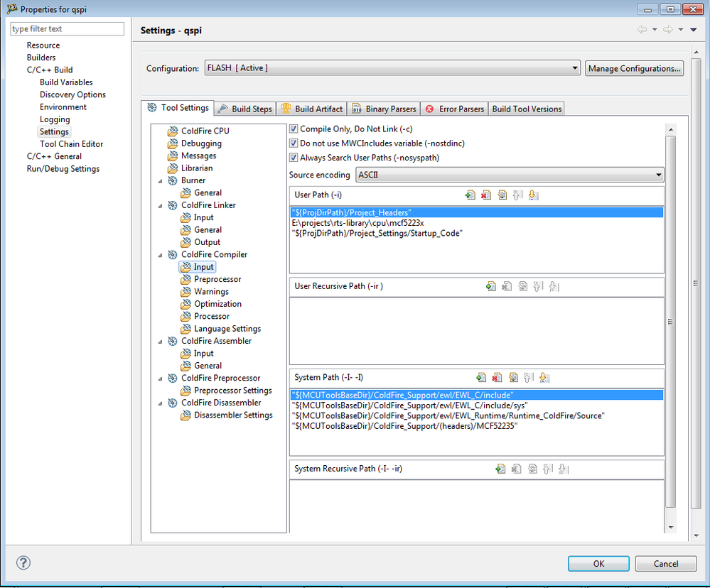Collapse the Burner tree node
This screenshot has width=710, height=588.
[x=161, y=181]
